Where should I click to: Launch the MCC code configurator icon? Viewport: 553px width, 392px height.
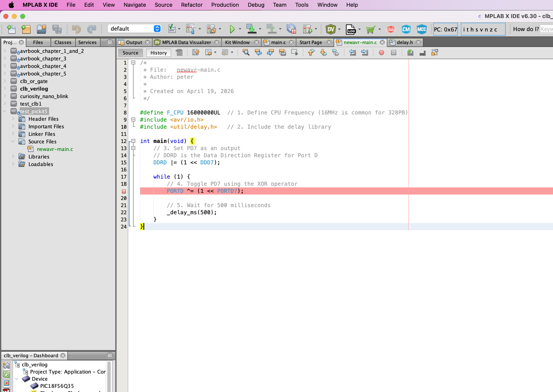pos(421,29)
